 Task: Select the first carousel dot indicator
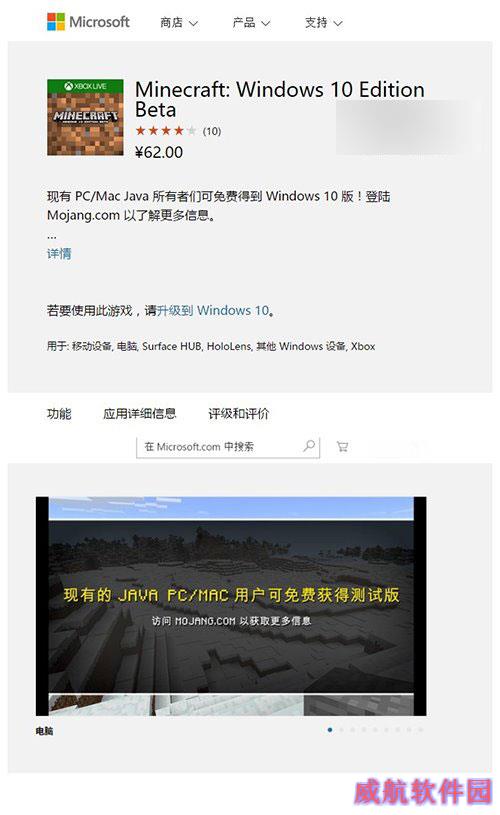pos(330,730)
